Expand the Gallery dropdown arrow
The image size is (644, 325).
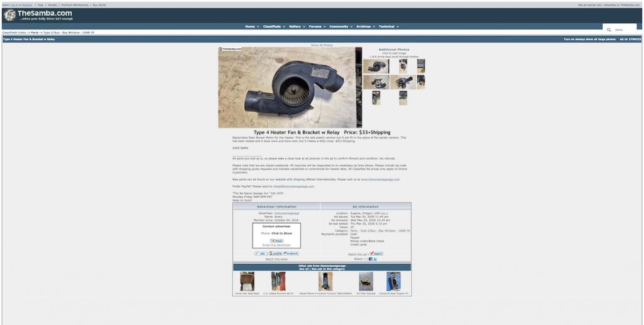[x=304, y=27]
